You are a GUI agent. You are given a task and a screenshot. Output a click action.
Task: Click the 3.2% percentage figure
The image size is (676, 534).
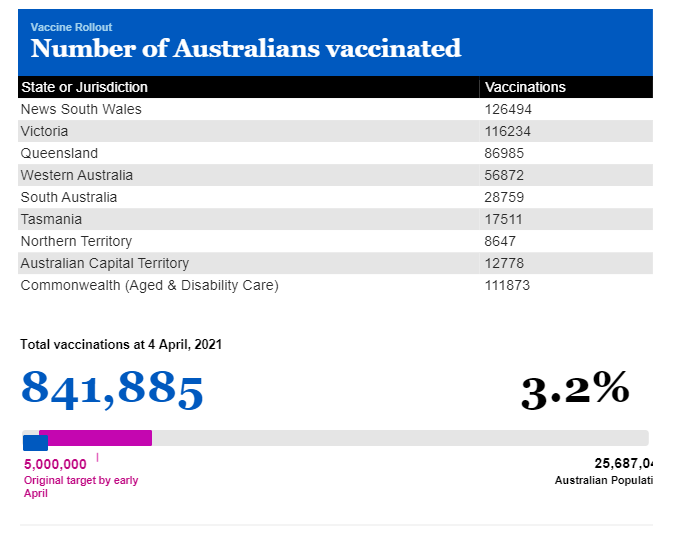point(575,390)
